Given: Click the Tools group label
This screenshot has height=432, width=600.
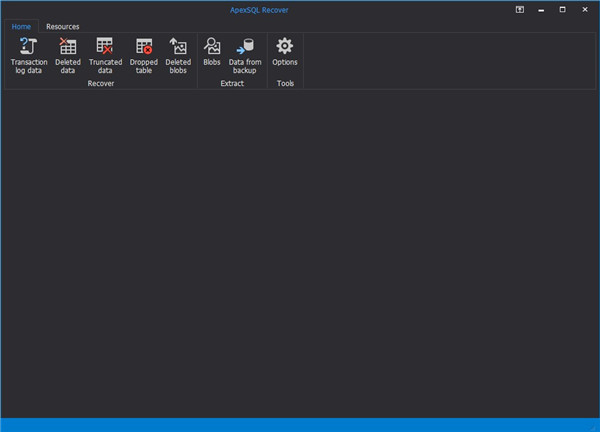Looking at the screenshot, I should point(285,83).
